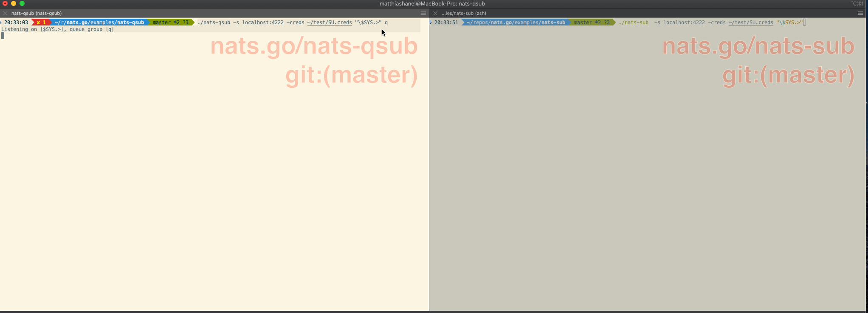Click the green full-screen window button

tap(22, 3)
